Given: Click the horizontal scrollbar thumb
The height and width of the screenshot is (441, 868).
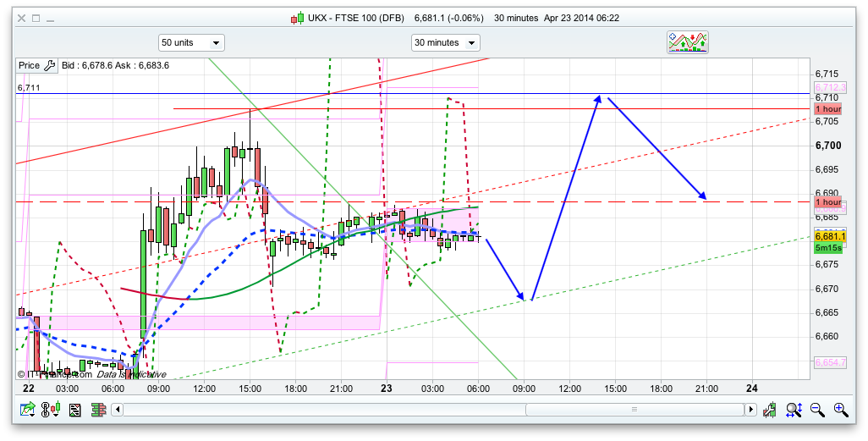Looking at the screenshot, I should click(635, 410).
